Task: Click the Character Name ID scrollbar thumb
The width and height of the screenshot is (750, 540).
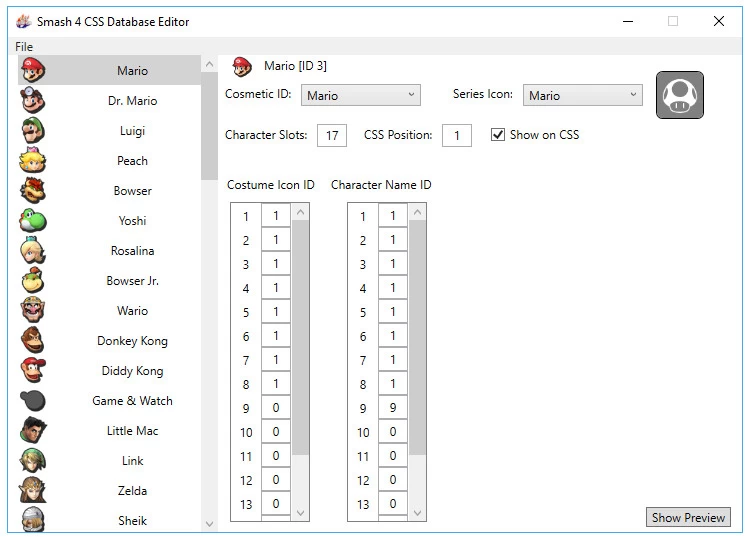Action: click(417, 337)
